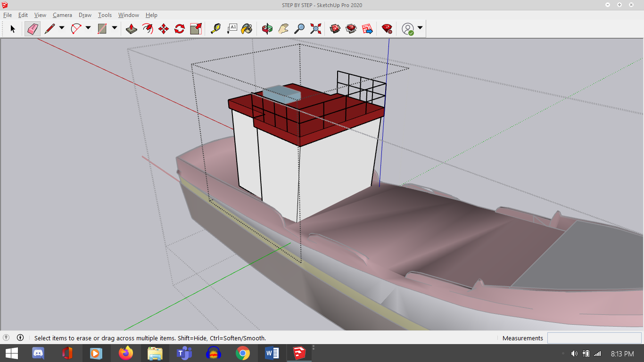
Task: Click the SketchUp taskbar icon
Action: 299,353
